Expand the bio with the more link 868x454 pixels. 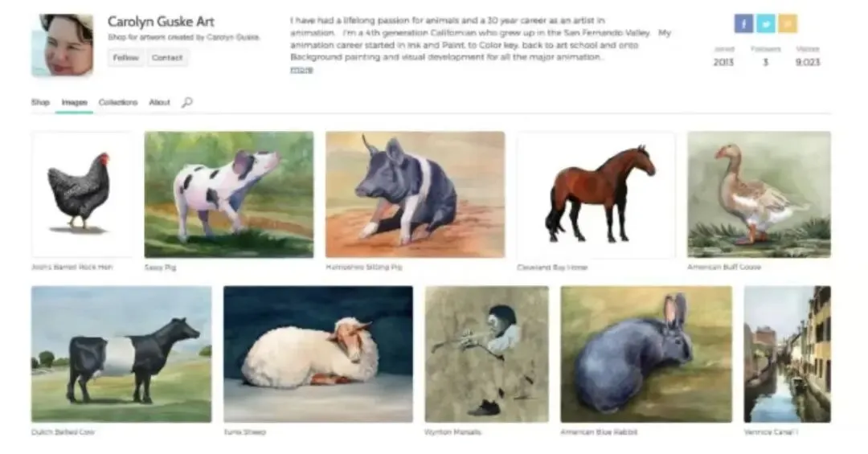[x=301, y=70]
